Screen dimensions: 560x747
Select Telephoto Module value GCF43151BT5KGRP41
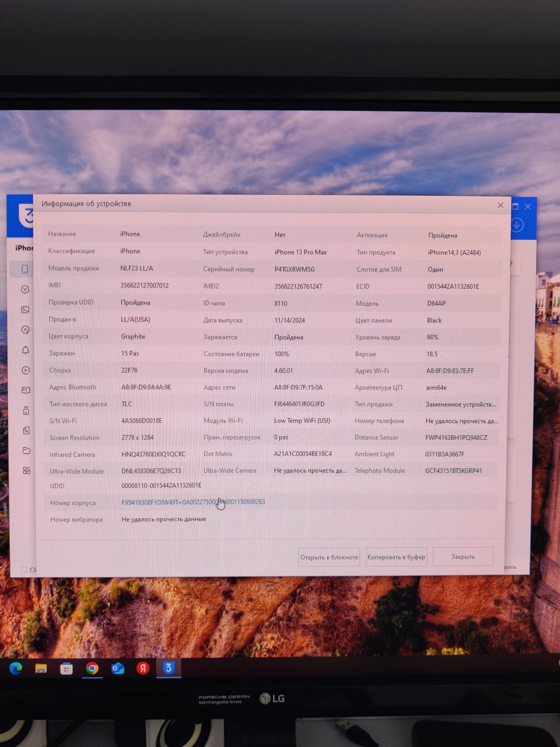pos(454,471)
